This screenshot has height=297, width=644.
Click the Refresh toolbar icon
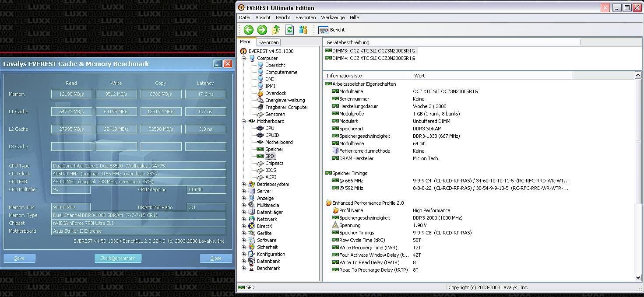[x=289, y=30]
